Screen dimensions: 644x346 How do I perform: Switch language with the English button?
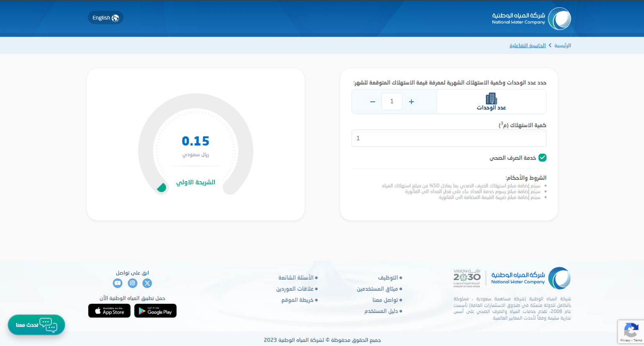coord(105,18)
